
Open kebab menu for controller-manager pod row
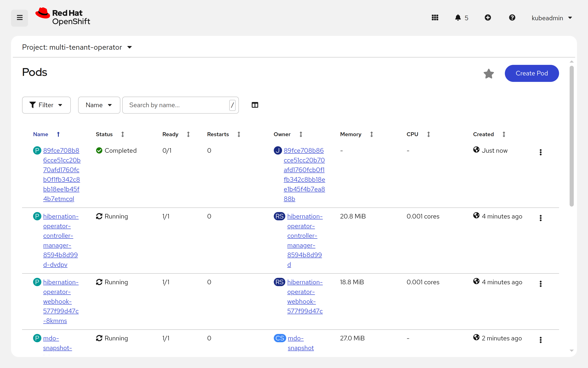tap(540, 218)
